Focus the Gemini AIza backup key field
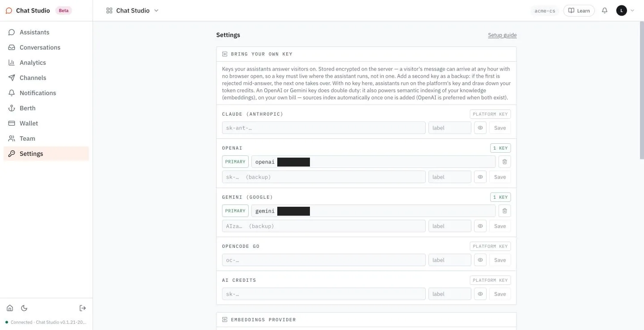 pyautogui.click(x=324, y=226)
